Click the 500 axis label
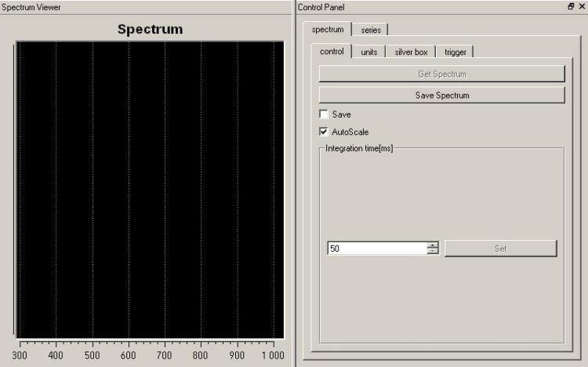Image resolution: width=588 pixels, height=367 pixels. pos(93,355)
